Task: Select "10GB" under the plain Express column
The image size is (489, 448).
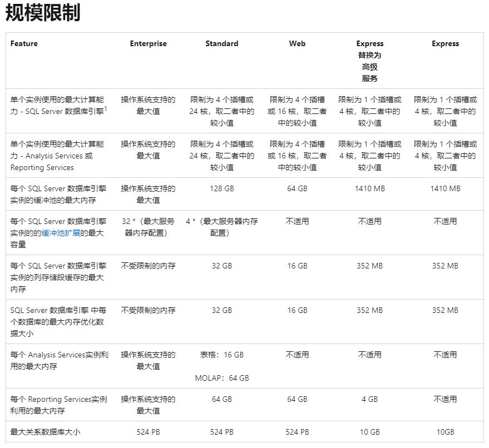Action: coord(446,432)
